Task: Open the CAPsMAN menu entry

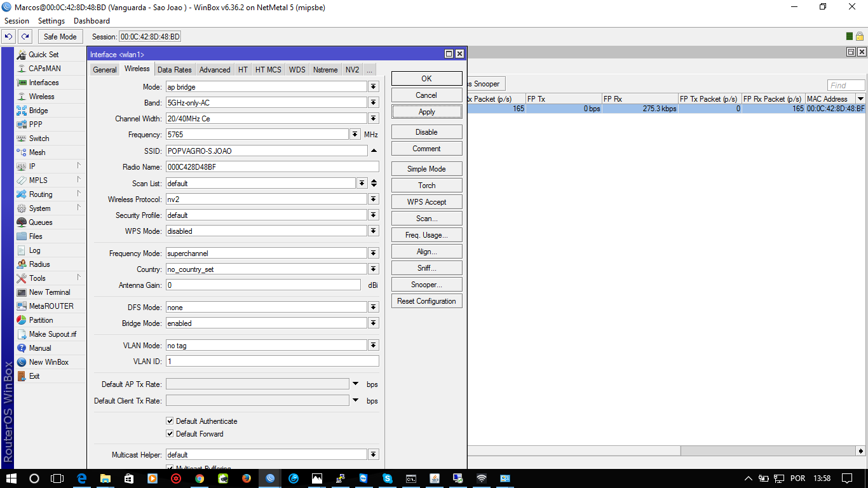Action: click(44, 69)
